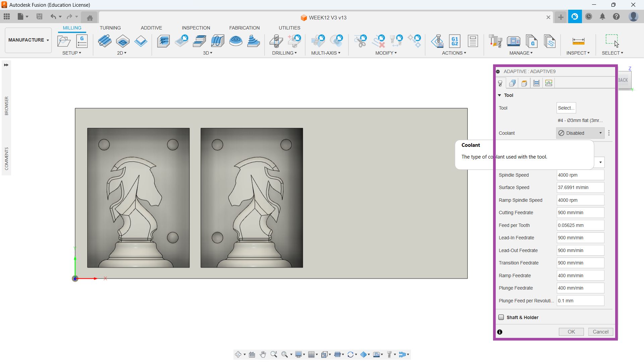Click the New Setup folder icon

(x=64, y=41)
